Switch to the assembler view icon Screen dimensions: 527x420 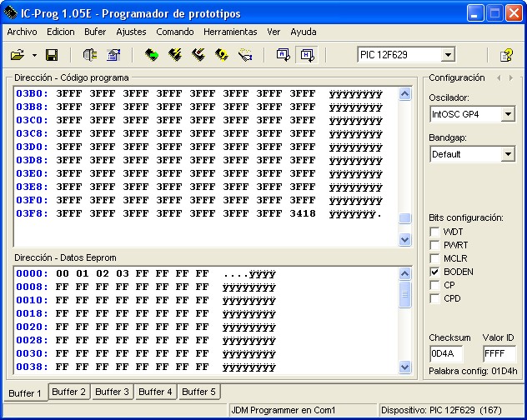coord(283,55)
